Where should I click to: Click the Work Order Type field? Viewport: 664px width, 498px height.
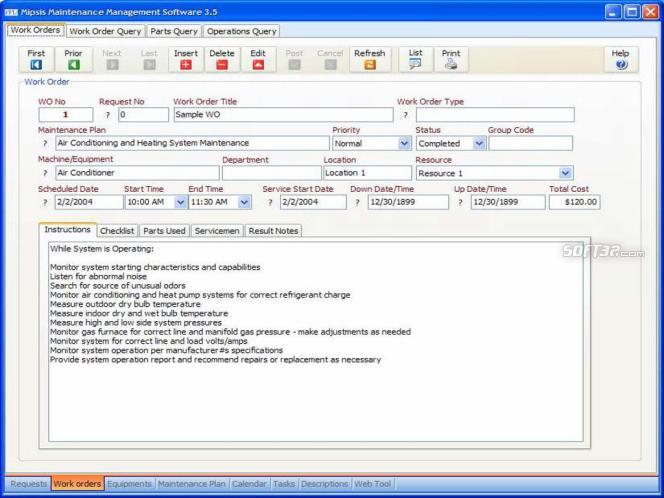coord(495,115)
